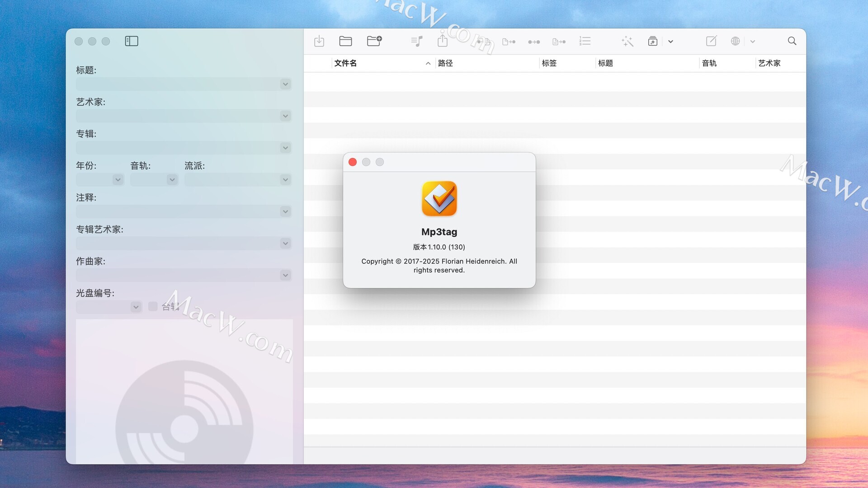Toggle the sidebar panel icon
The height and width of the screenshot is (488, 868).
click(131, 41)
